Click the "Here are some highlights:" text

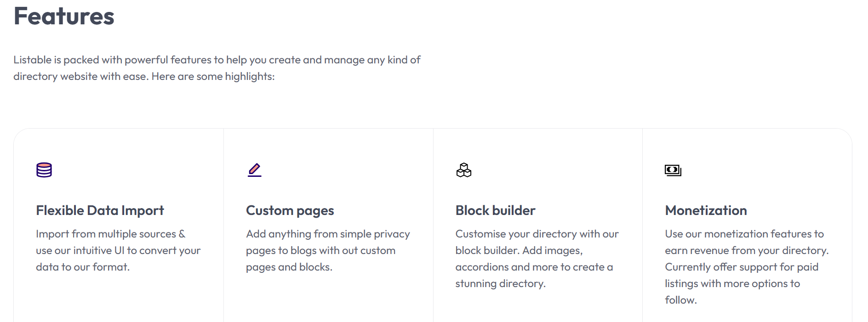click(213, 76)
